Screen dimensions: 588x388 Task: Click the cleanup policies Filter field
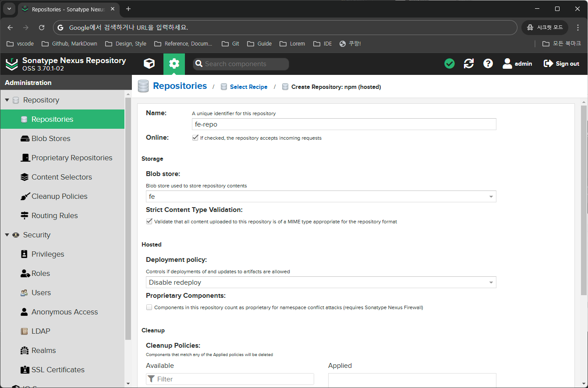(230, 379)
